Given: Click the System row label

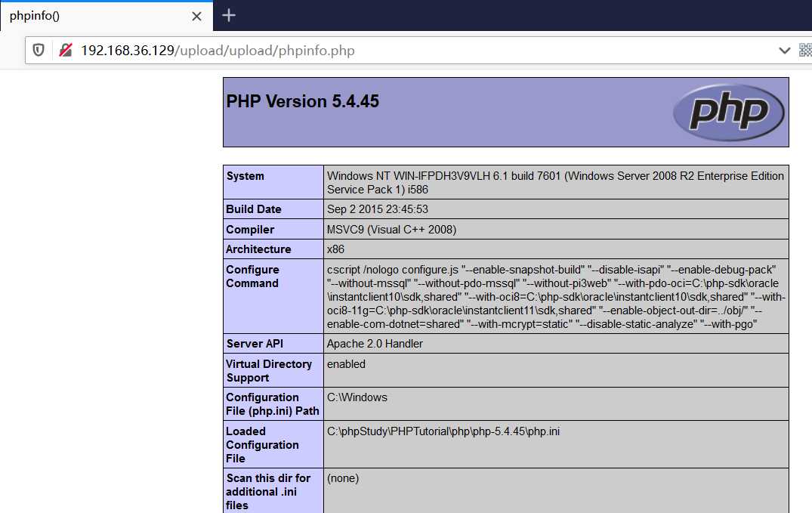Looking at the screenshot, I should 245,176.
